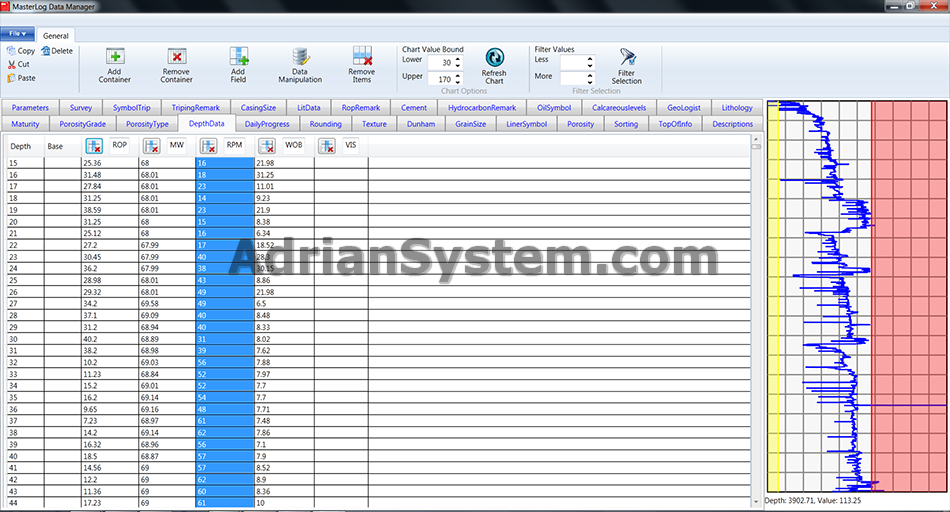The height and width of the screenshot is (512, 950).
Task: Click the Copy icon in the clipboard group
Action: pyautogui.click(x=11, y=51)
